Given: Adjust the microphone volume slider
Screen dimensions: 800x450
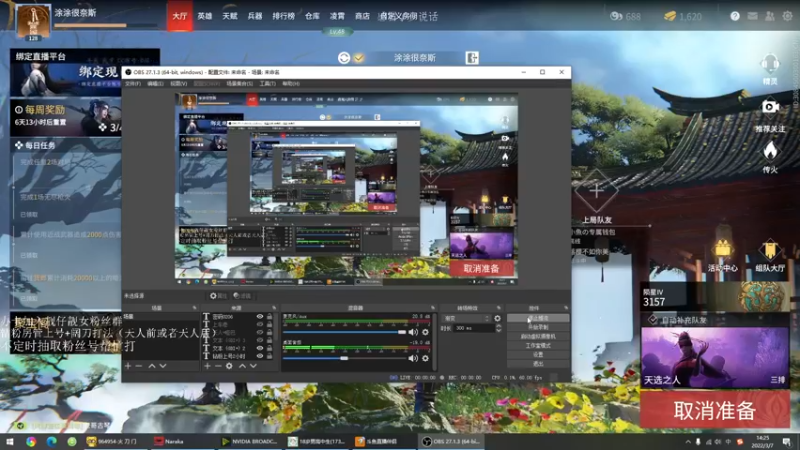Looking at the screenshot, I should point(344,332).
